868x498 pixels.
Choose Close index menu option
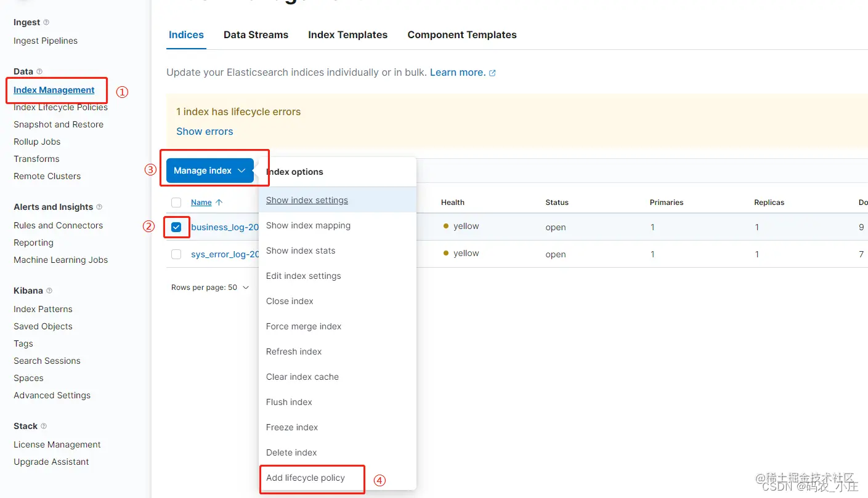point(338,301)
